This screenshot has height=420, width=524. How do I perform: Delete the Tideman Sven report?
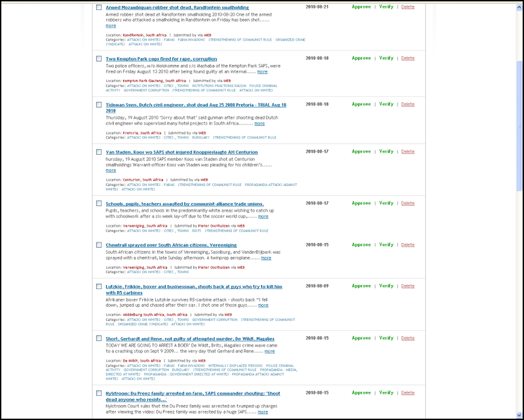point(407,104)
